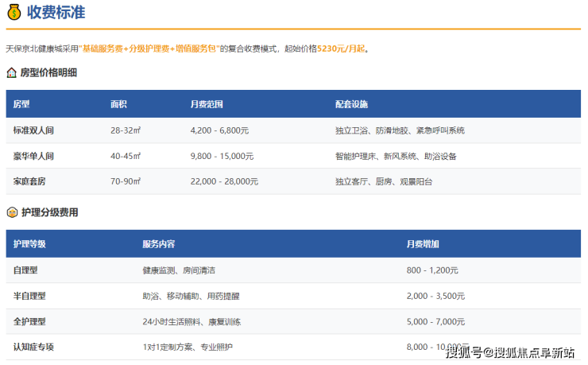Image resolution: width=588 pixels, height=365 pixels.
Task: Click the money bag icon beside 收费标准
Action: click(13, 13)
